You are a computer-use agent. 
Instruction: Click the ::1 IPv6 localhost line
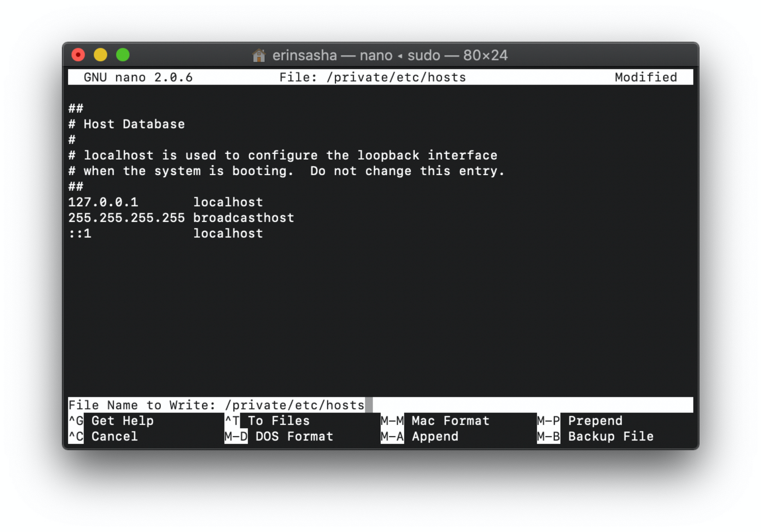(165, 234)
